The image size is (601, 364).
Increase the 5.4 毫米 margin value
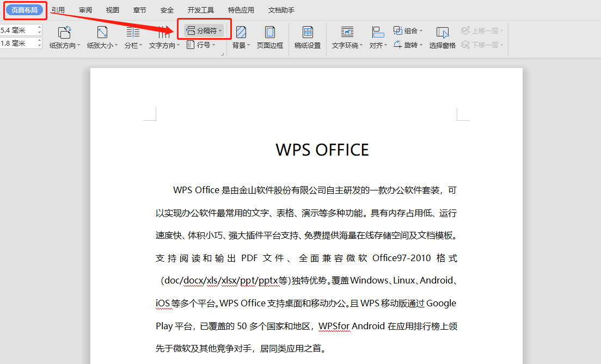tap(40, 28)
